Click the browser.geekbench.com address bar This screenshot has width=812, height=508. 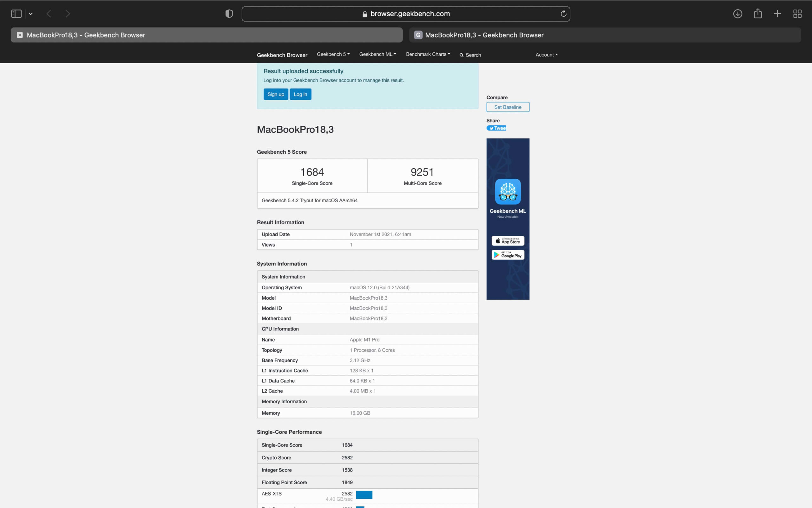pos(406,14)
